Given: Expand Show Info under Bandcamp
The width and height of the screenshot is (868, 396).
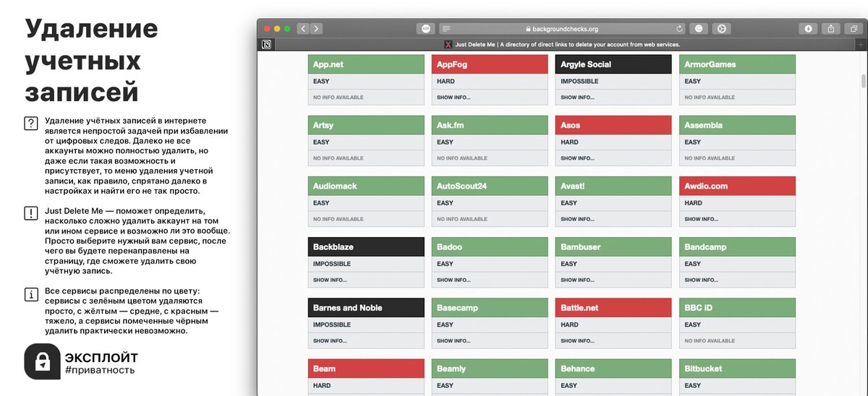Looking at the screenshot, I should [x=701, y=280].
